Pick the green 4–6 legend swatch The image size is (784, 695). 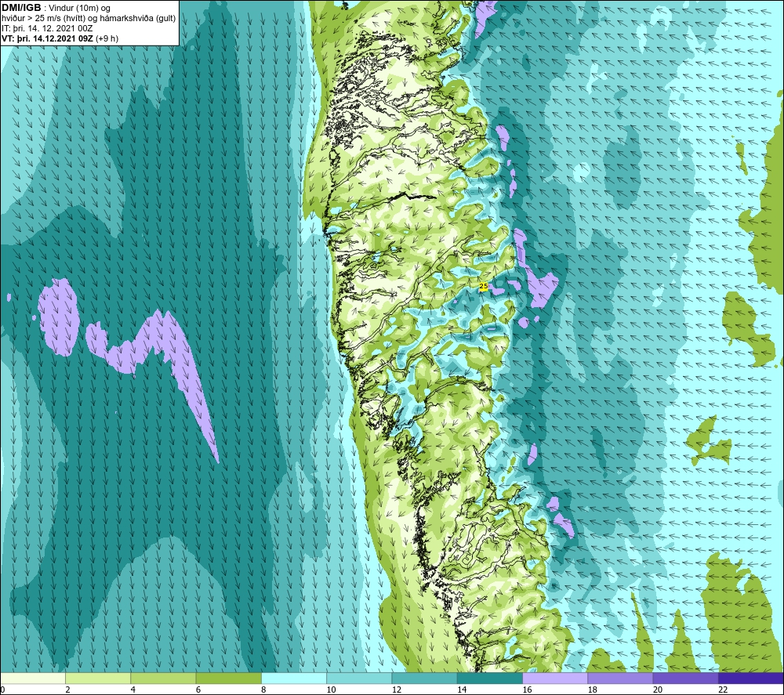pos(164,678)
